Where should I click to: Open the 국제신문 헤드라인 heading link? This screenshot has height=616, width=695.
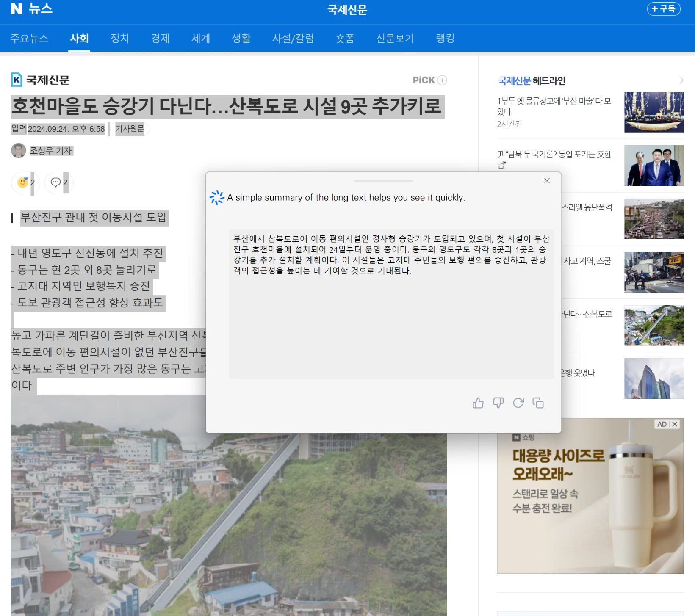(x=532, y=80)
